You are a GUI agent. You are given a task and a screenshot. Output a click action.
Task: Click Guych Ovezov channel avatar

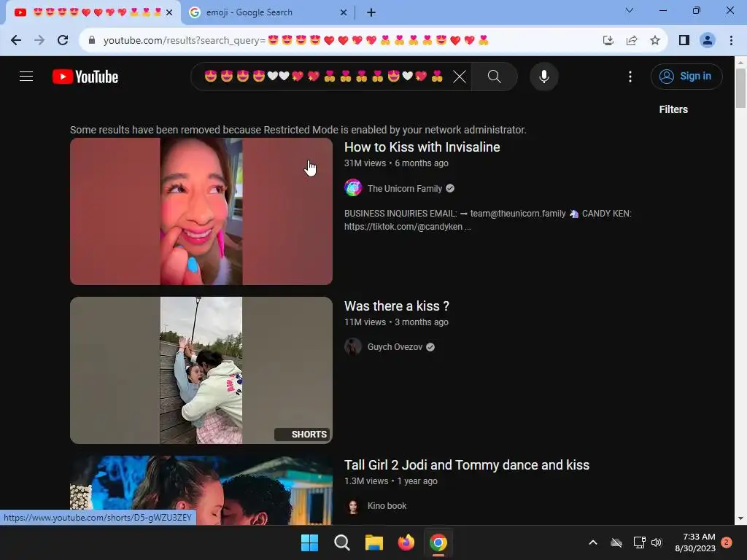coord(353,346)
